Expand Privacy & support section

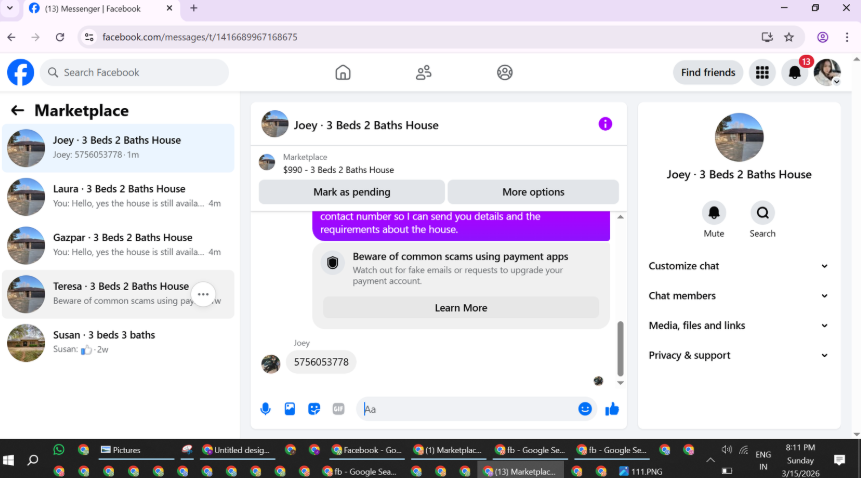click(739, 356)
